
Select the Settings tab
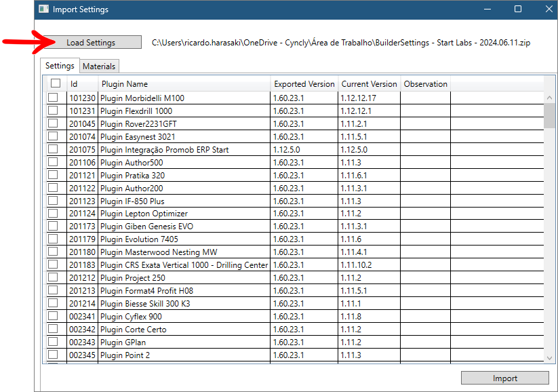point(60,66)
